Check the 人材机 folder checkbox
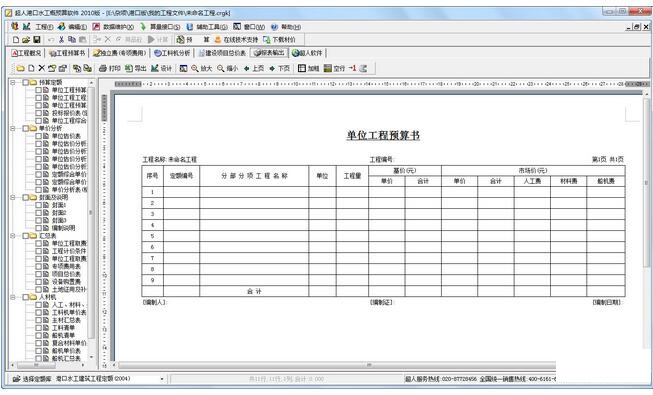Image resolution: width=653 pixels, height=395 pixels. click(x=25, y=297)
